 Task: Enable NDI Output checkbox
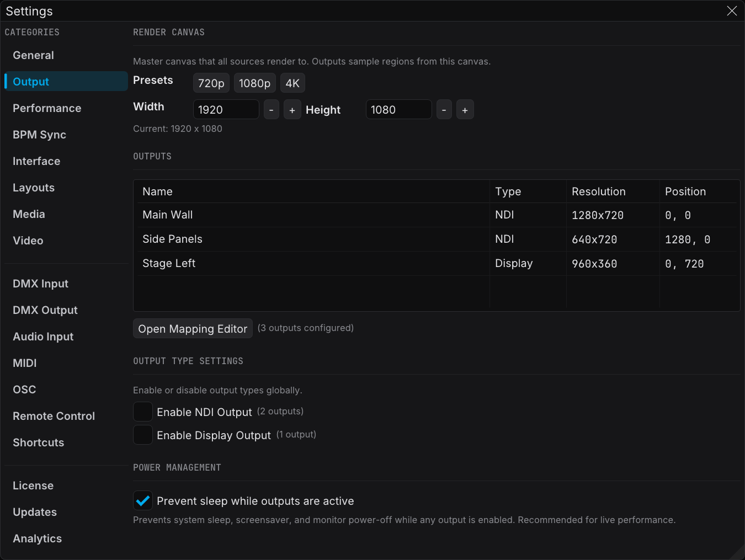coord(143,412)
